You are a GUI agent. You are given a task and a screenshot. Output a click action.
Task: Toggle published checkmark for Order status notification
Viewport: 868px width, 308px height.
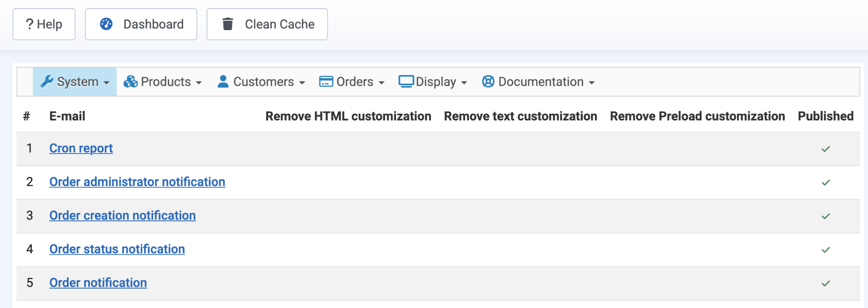point(826,250)
